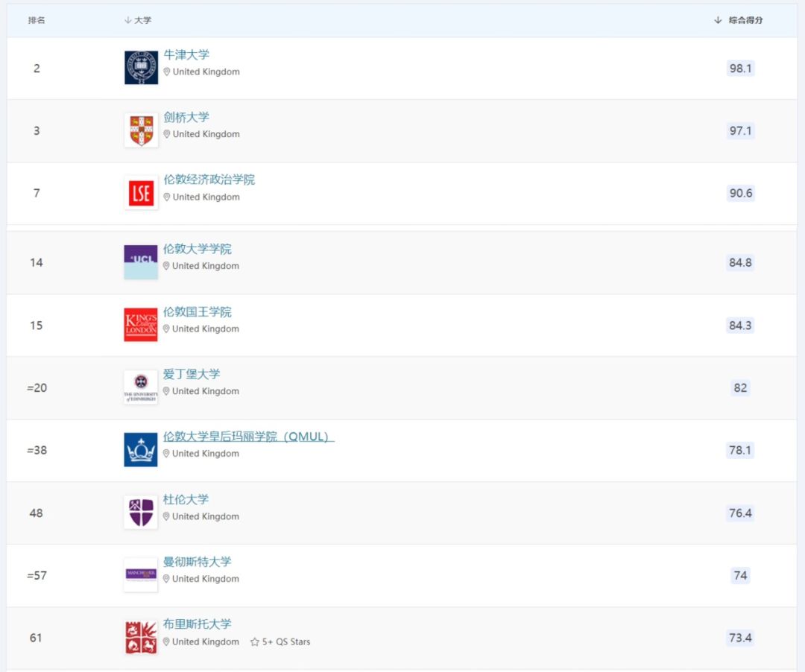Sort by 综合得分 using column arrow

point(718,20)
